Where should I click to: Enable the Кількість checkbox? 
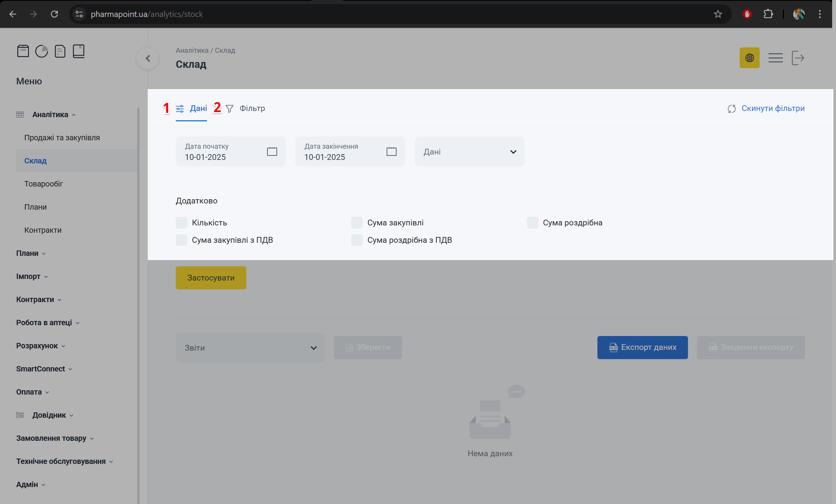click(x=182, y=223)
